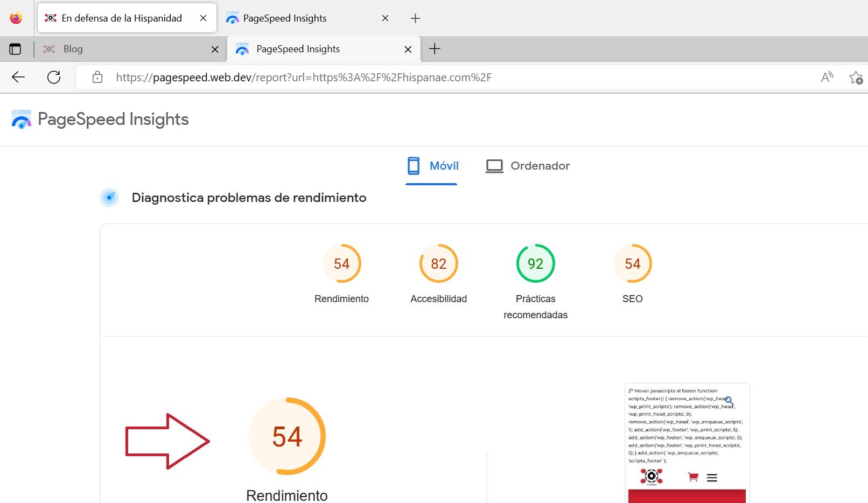The width and height of the screenshot is (868, 503).
Task: Jump to the Rendimiento score gauge 54 in the top row
Action: 342,263
